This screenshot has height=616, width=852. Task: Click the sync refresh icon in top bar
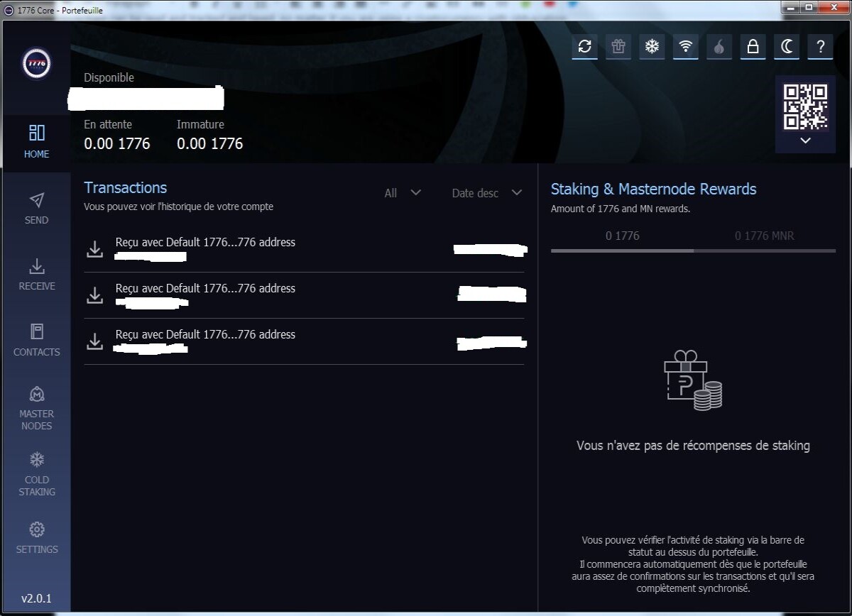(584, 47)
